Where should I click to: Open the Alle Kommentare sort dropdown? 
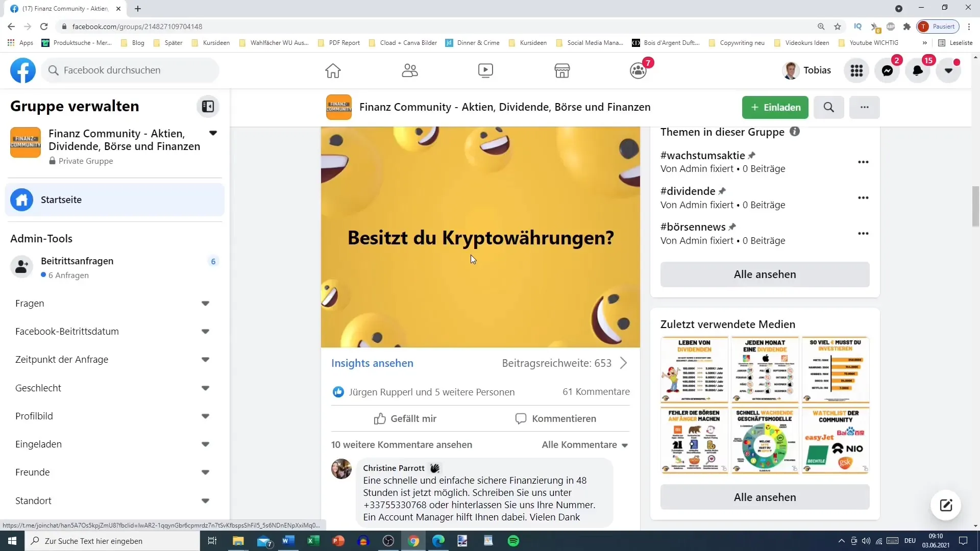pyautogui.click(x=585, y=445)
